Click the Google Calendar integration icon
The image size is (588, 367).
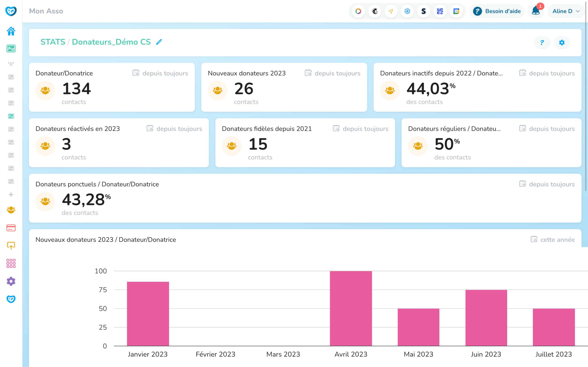point(456,11)
